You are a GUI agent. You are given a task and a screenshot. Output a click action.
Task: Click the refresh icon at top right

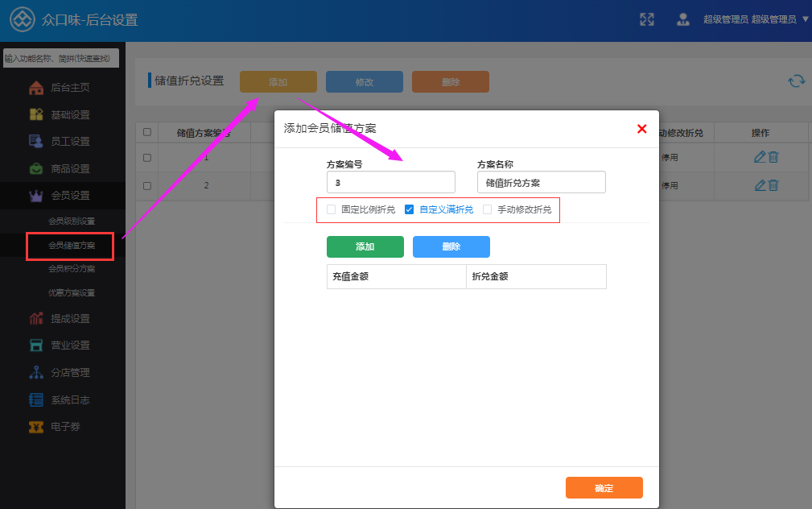click(796, 81)
